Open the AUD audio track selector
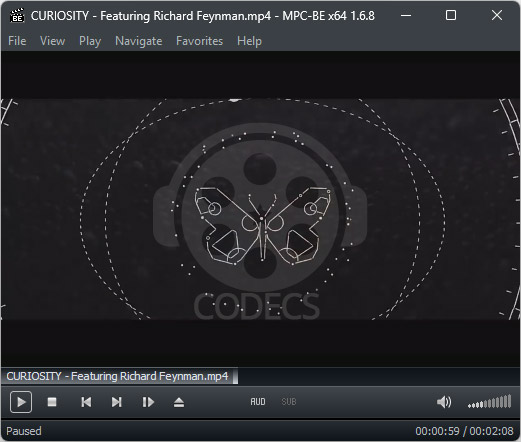This screenshot has height=442, width=521. tap(258, 402)
